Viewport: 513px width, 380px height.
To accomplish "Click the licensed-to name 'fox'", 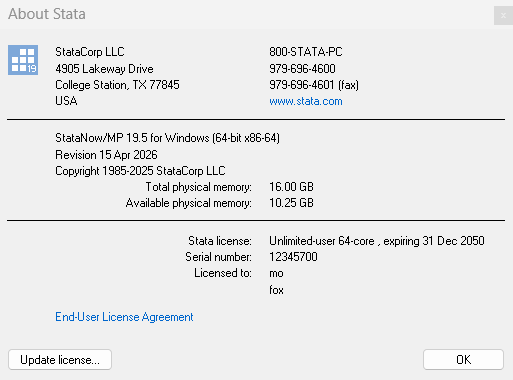I will [x=276, y=290].
